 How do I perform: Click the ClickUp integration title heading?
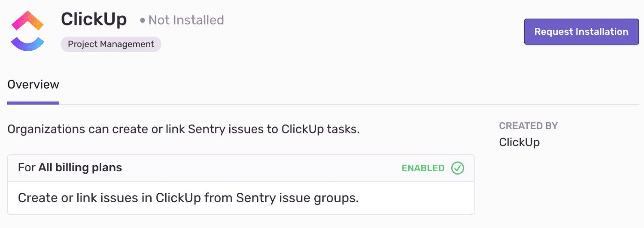(x=94, y=19)
